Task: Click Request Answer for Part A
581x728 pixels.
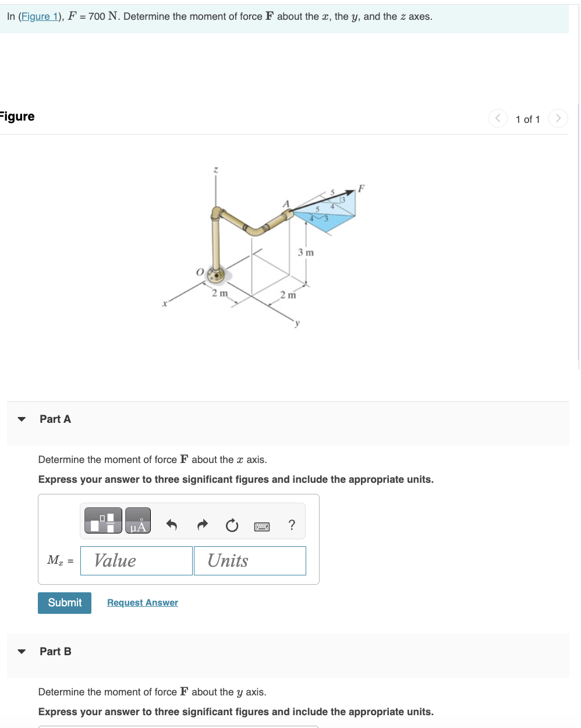Action: pos(142,602)
